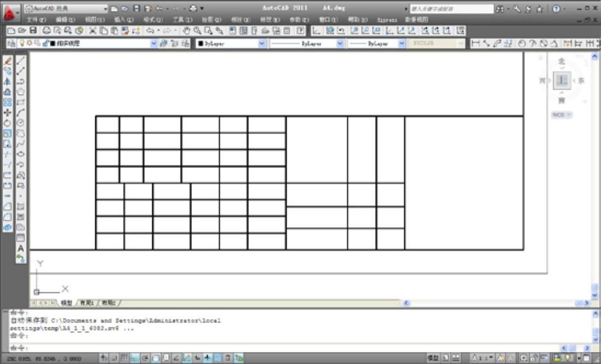Select the Rotate modify tool
The width and height of the screenshot is (601, 364).
pyautogui.click(x=8, y=123)
